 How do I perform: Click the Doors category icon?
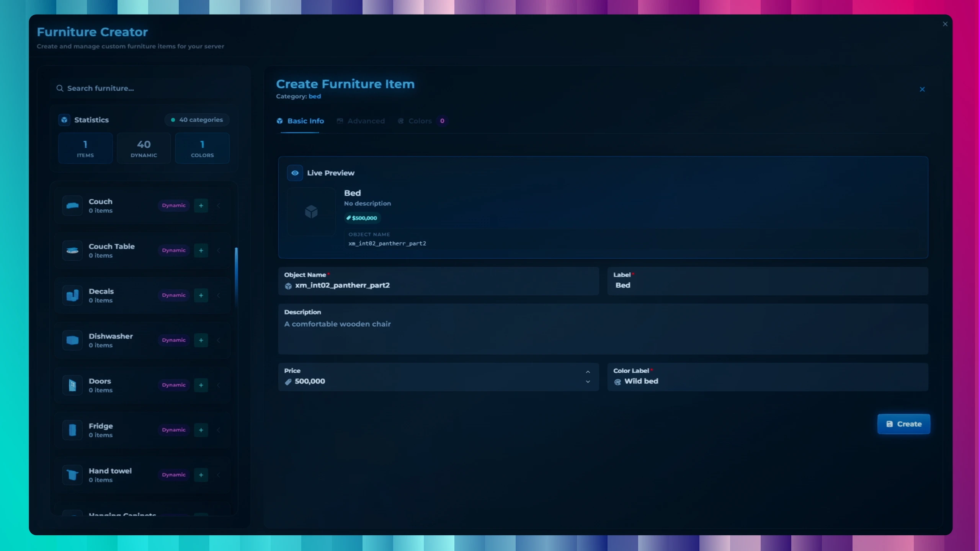point(72,385)
